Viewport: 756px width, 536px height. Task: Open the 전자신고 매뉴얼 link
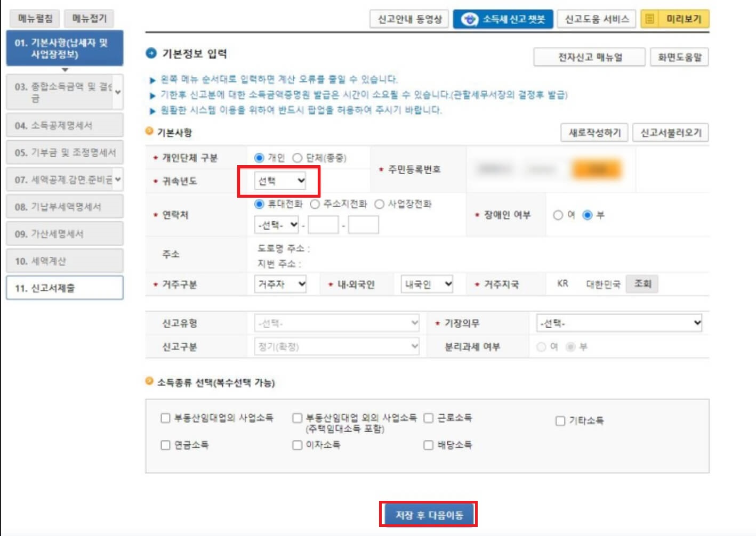click(590, 56)
